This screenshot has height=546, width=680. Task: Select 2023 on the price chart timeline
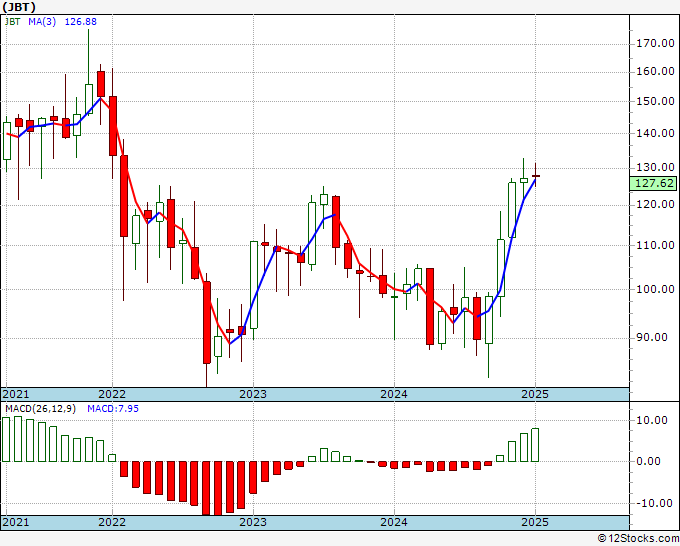[253, 394]
